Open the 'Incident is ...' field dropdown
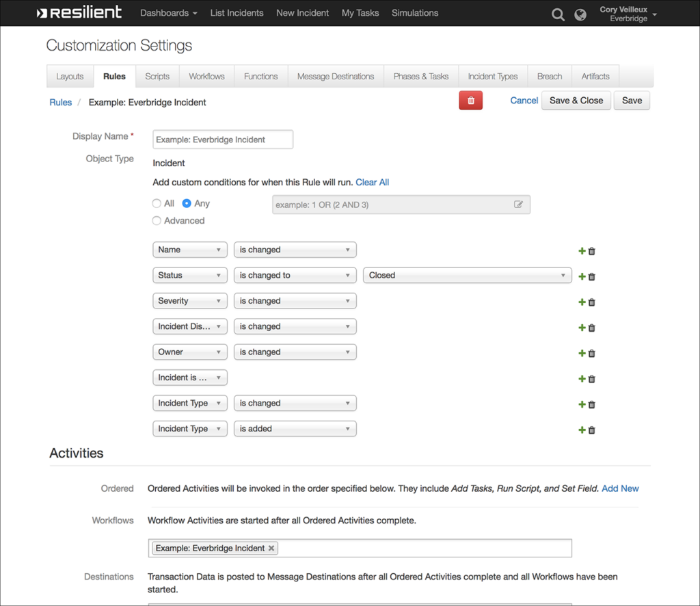The height and width of the screenshot is (606, 700). [x=190, y=378]
